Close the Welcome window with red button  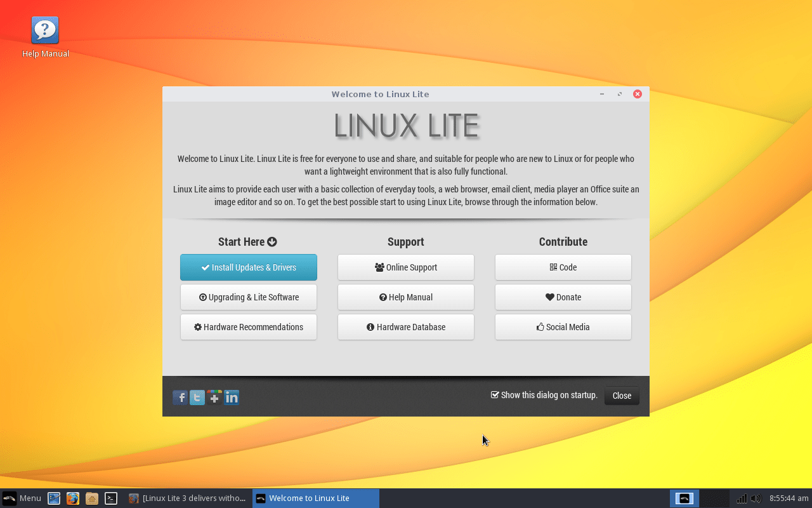(x=638, y=94)
